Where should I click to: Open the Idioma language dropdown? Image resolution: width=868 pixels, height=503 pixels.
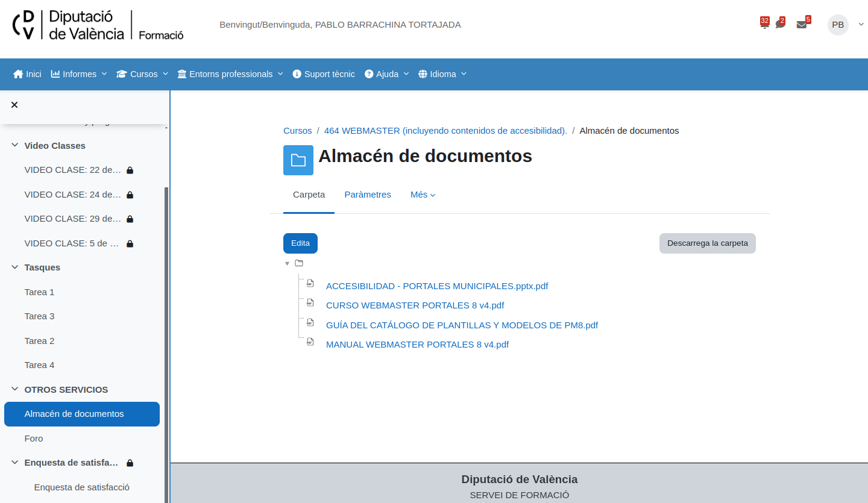coord(442,74)
